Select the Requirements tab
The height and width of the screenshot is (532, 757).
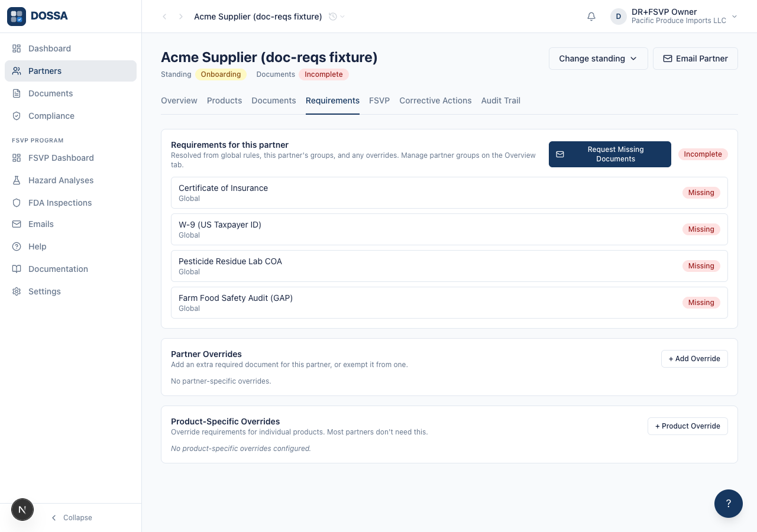332,100
